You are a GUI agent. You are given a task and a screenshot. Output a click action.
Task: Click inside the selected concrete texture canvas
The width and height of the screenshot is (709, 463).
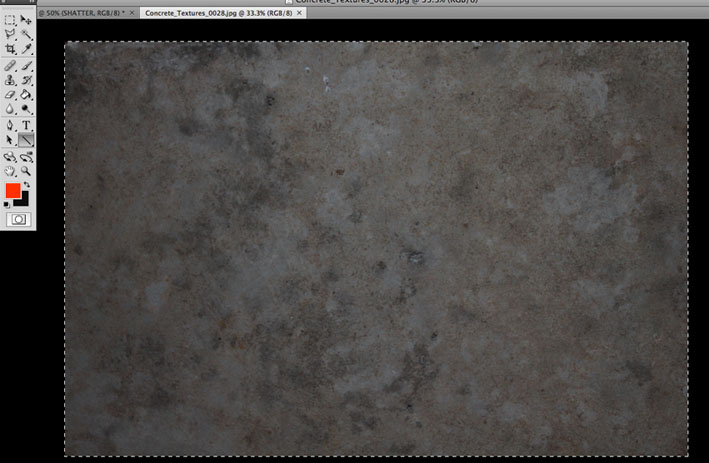(376, 249)
